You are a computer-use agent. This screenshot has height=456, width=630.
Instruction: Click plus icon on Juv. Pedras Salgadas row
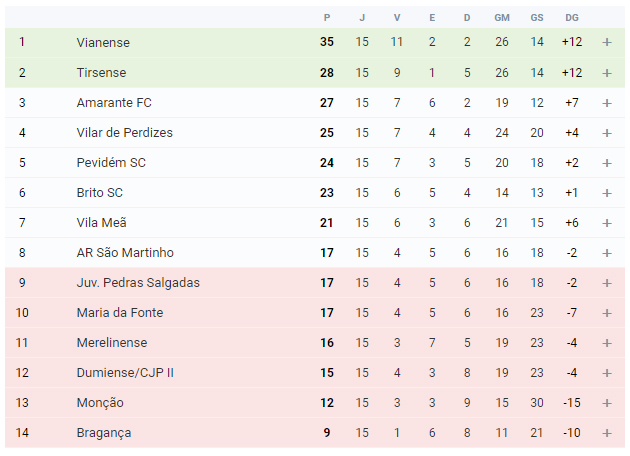point(607,283)
